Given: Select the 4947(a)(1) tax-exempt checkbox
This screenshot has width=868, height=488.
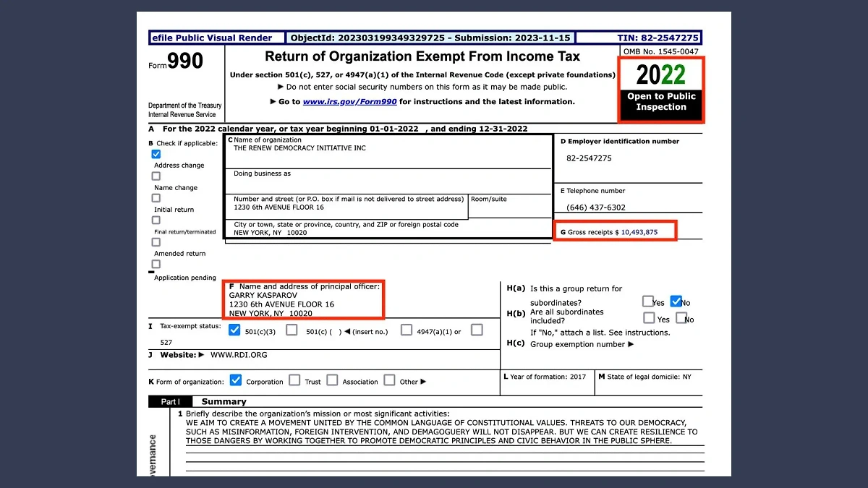Looking at the screenshot, I should [407, 330].
